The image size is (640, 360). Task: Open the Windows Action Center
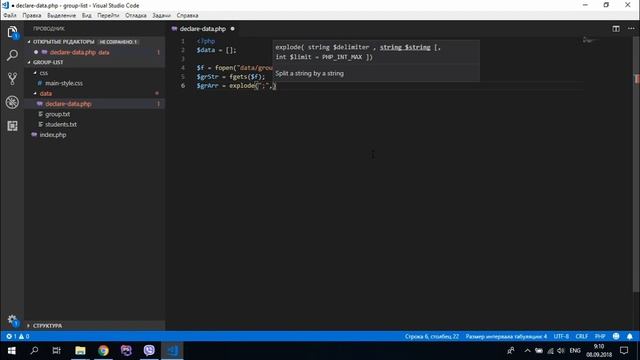point(624,351)
